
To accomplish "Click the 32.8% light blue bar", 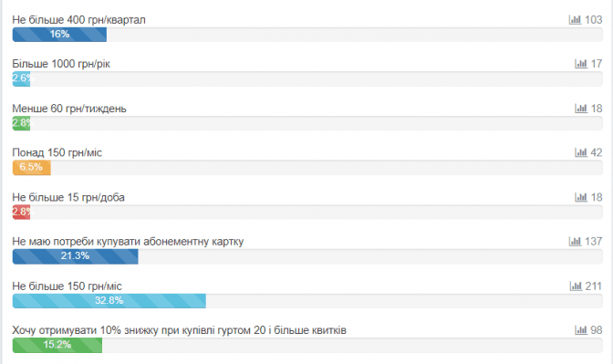I will click(x=109, y=301).
